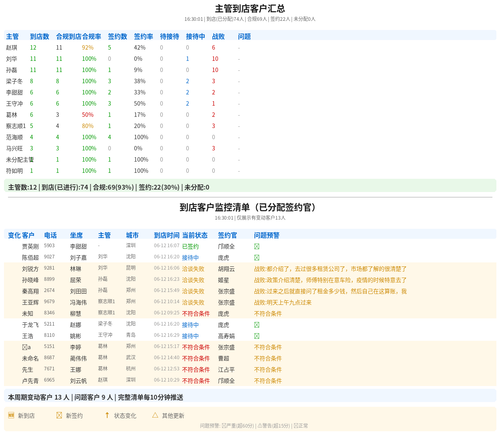The image size is (500, 448).
Task: Click the 到店数 column header
Action: [39, 36]
